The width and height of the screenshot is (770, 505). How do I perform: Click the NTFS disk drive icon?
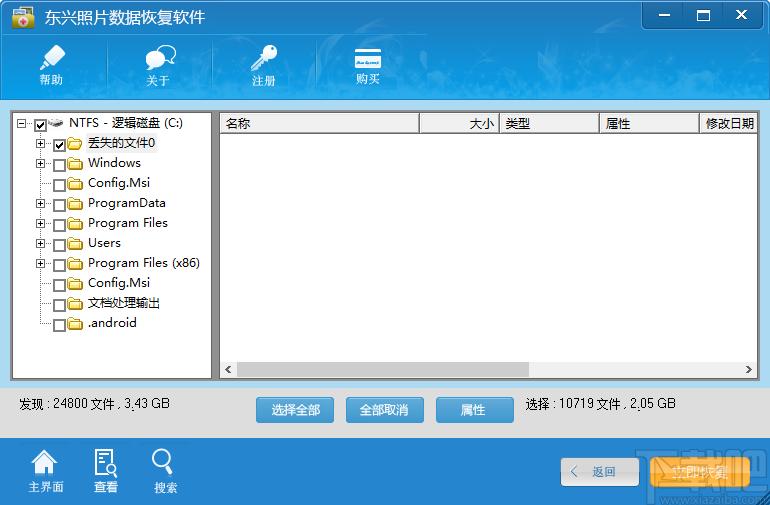pos(56,122)
